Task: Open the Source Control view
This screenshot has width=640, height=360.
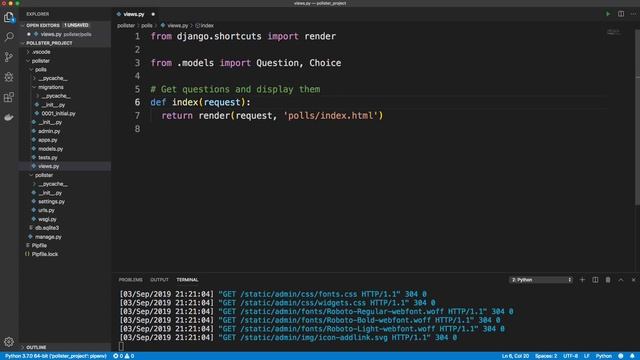Action: 9,57
